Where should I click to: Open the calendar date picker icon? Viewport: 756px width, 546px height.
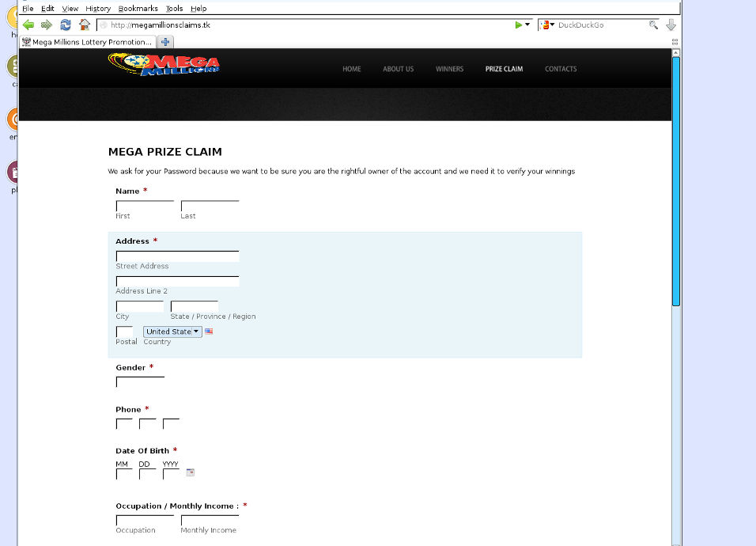point(191,472)
